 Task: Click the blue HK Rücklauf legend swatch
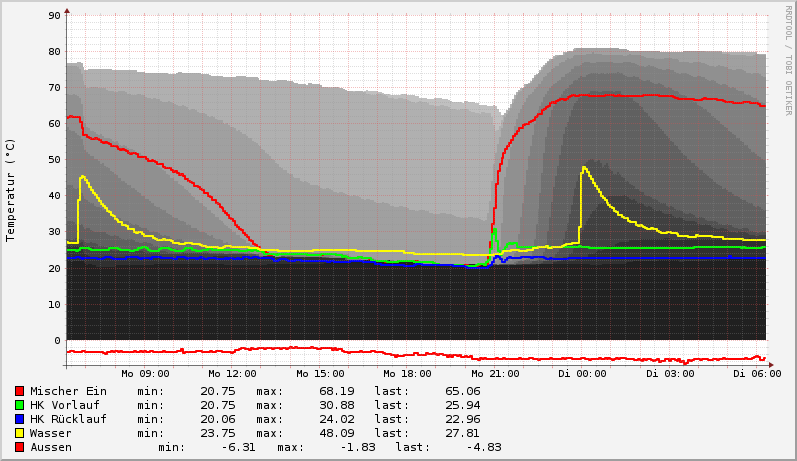pos(19,419)
